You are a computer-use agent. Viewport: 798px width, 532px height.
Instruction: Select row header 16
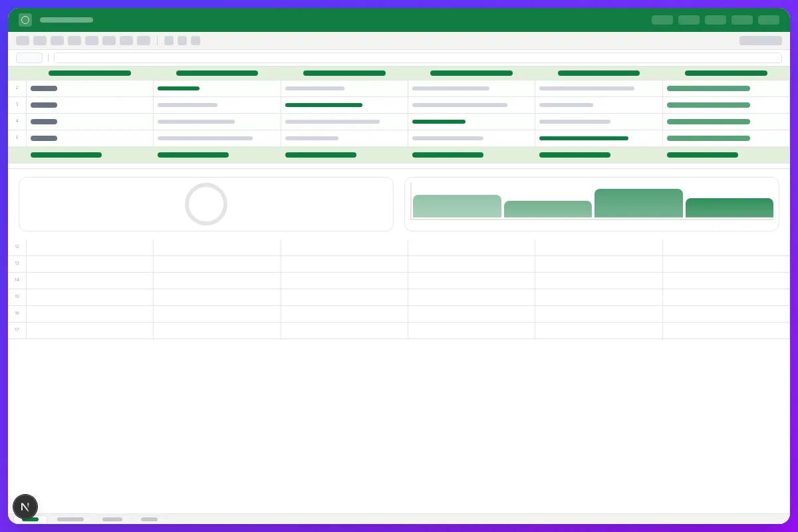point(17,314)
